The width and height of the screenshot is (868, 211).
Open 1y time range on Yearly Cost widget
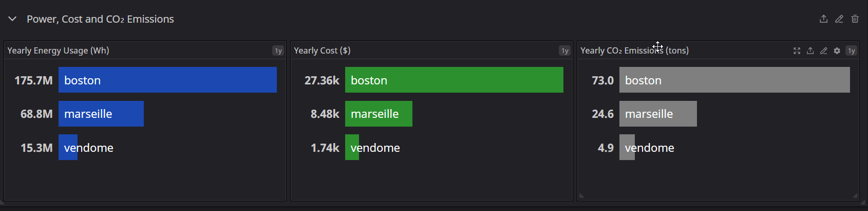565,50
